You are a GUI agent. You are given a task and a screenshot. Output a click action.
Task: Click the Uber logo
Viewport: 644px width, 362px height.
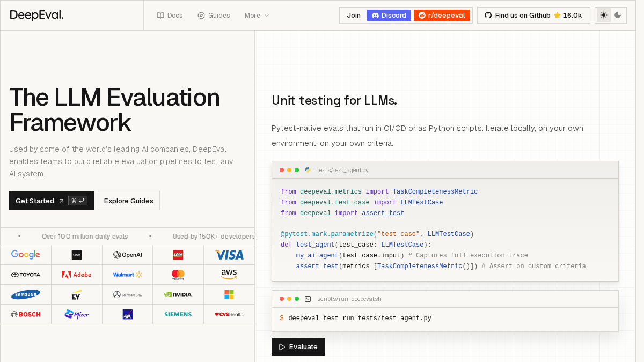pos(76,255)
